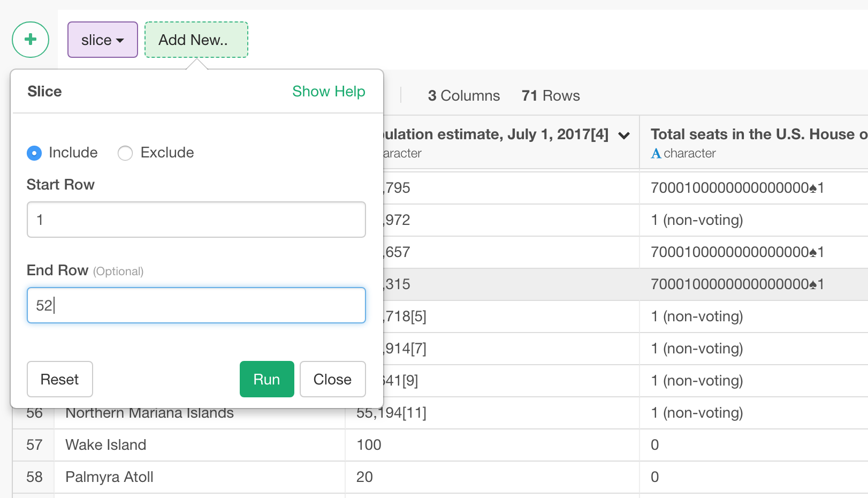Click the green plus icon to add a step
Image resolution: width=868 pixels, height=498 pixels.
[31, 40]
